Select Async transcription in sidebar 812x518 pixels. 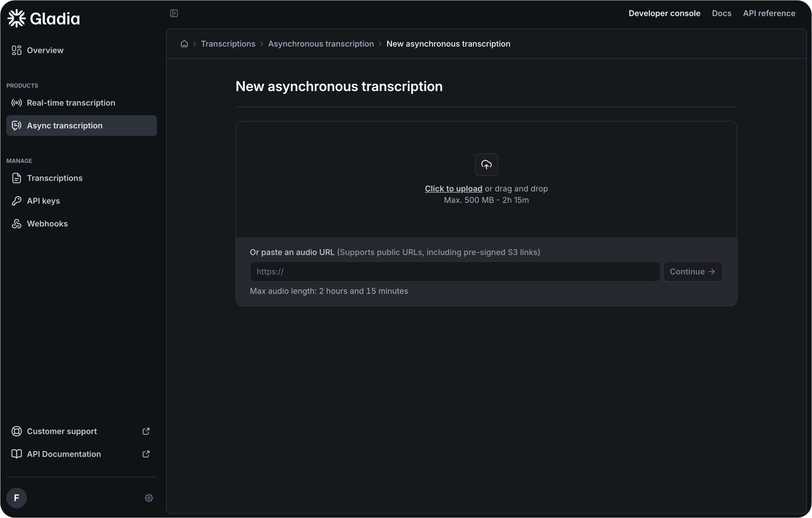coord(65,126)
